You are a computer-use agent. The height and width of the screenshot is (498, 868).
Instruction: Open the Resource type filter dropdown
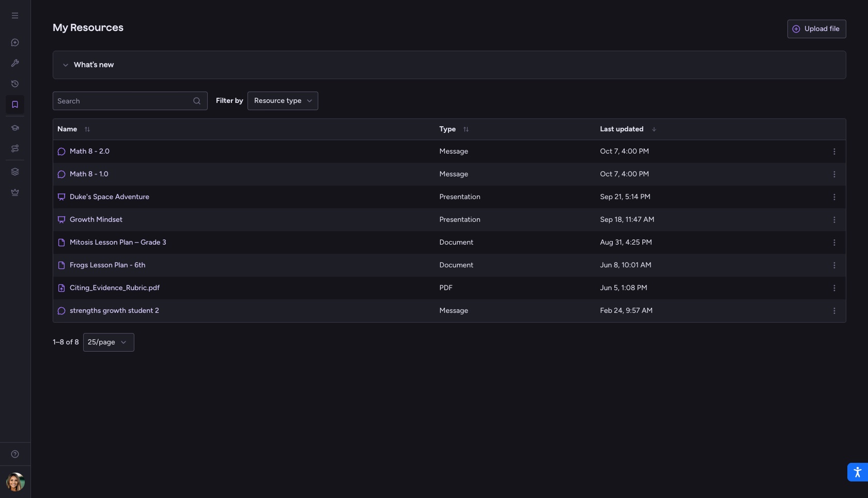tap(283, 101)
